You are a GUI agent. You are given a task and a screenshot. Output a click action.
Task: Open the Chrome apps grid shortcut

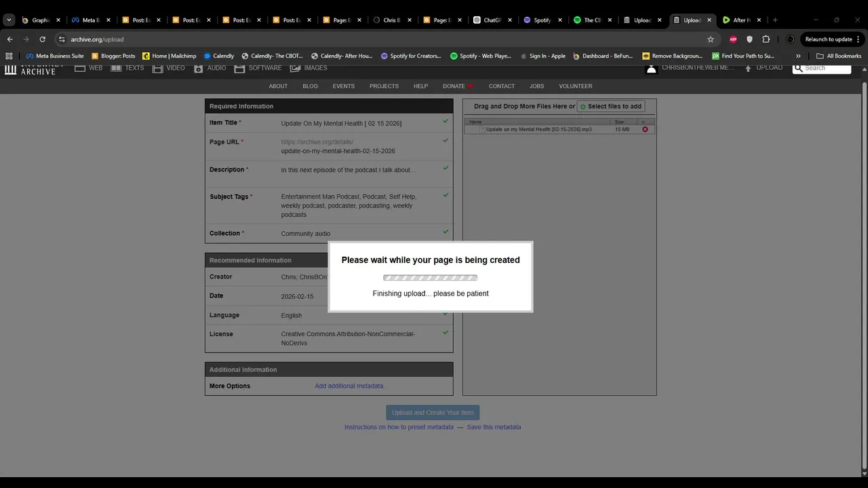coord(9,56)
